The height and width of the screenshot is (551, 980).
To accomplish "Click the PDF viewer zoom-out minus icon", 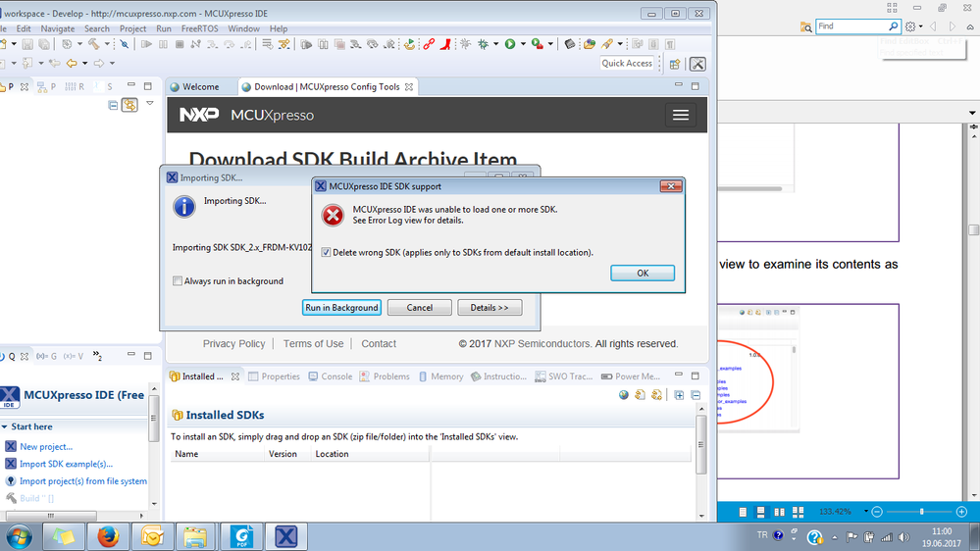I will click(x=877, y=512).
